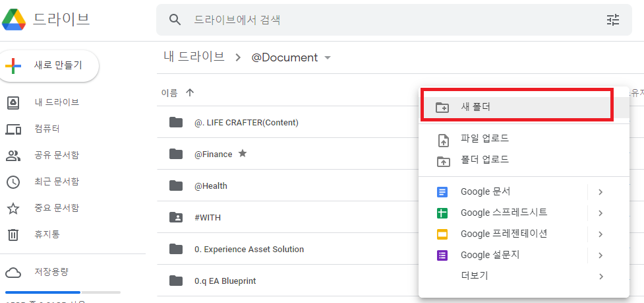
Task: Open 저장용량 in the sidebar
Action: coord(51,272)
